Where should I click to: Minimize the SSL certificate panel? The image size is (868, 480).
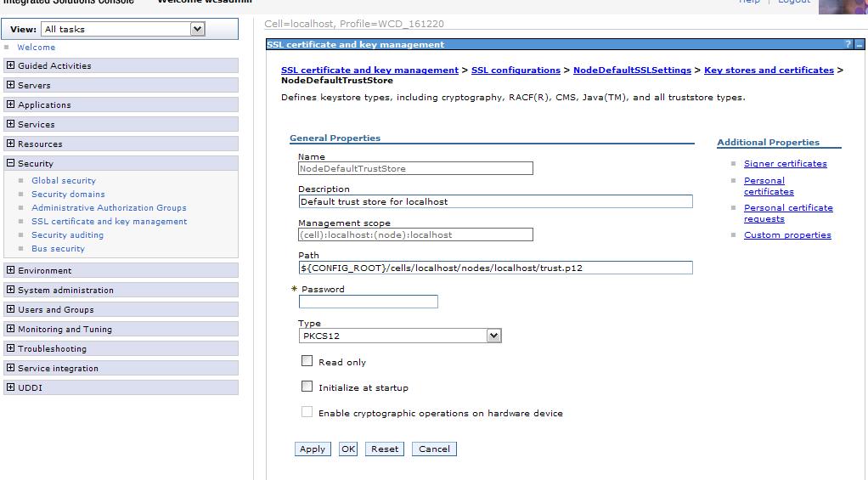pyautogui.click(x=860, y=44)
